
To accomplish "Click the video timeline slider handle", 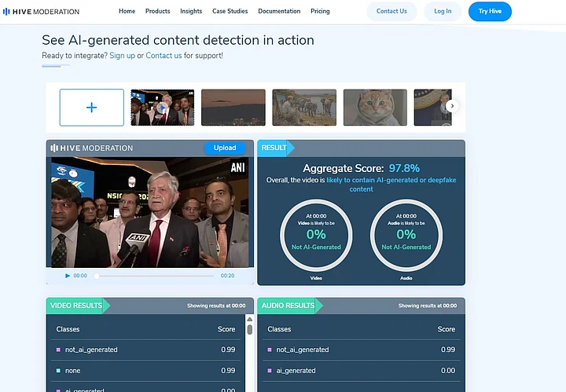I will pos(97,276).
